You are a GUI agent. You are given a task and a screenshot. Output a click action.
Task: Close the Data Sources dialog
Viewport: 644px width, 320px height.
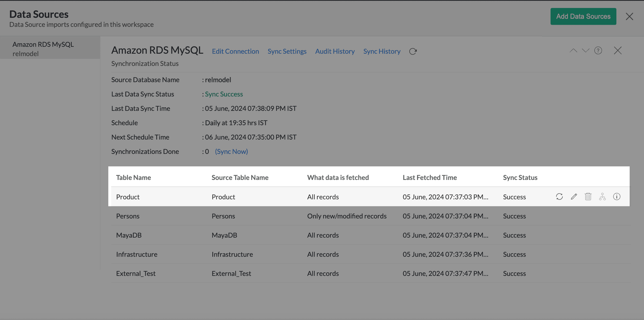(x=629, y=16)
